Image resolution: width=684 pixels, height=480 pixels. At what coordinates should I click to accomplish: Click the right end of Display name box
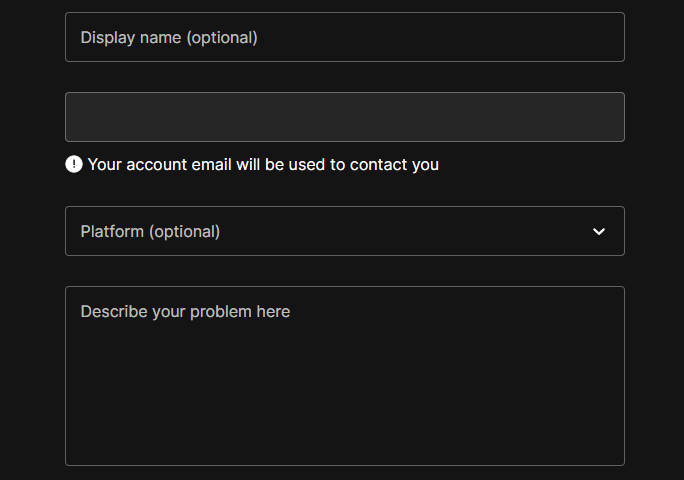tap(602, 37)
